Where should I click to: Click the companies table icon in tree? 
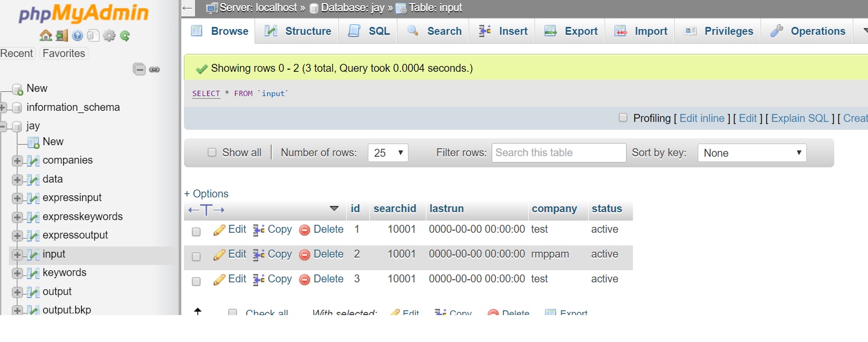click(x=33, y=161)
